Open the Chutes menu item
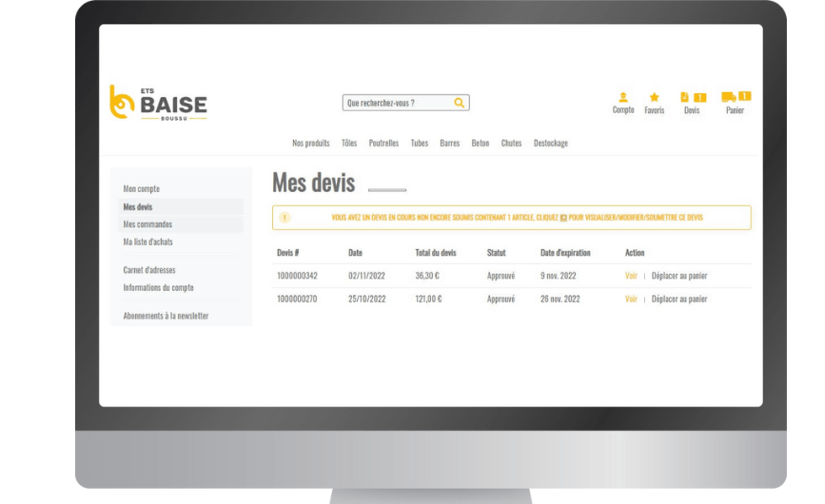Viewport: 825px width, 504px height. 511,143
